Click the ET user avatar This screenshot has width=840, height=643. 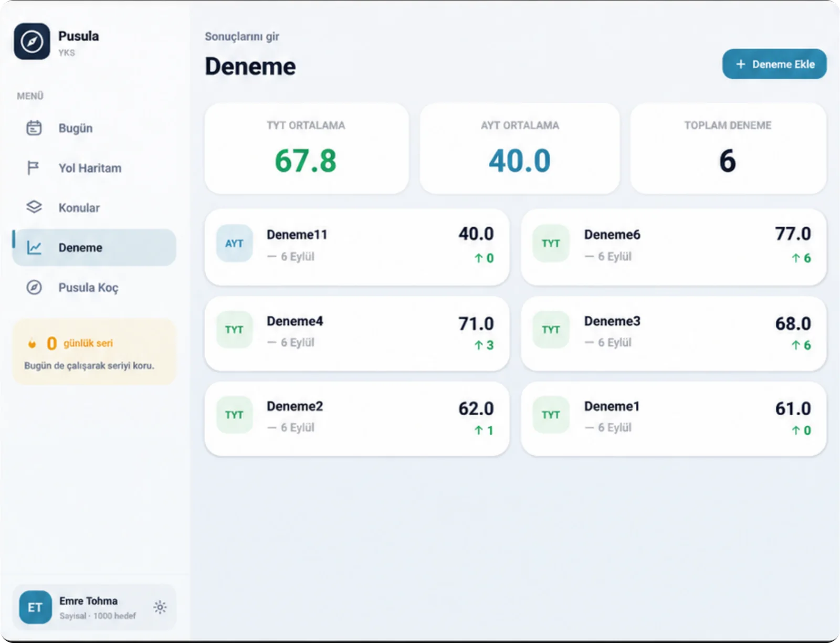click(35, 607)
